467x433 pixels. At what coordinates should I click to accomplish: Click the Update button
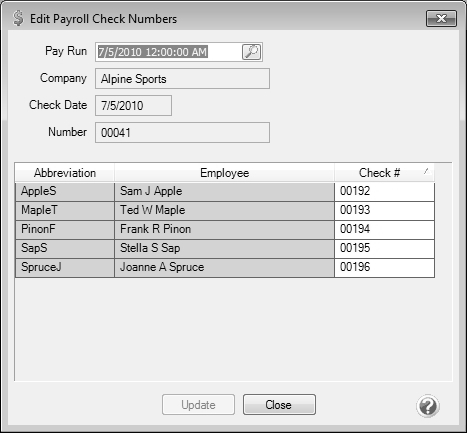pyautogui.click(x=198, y=405)
